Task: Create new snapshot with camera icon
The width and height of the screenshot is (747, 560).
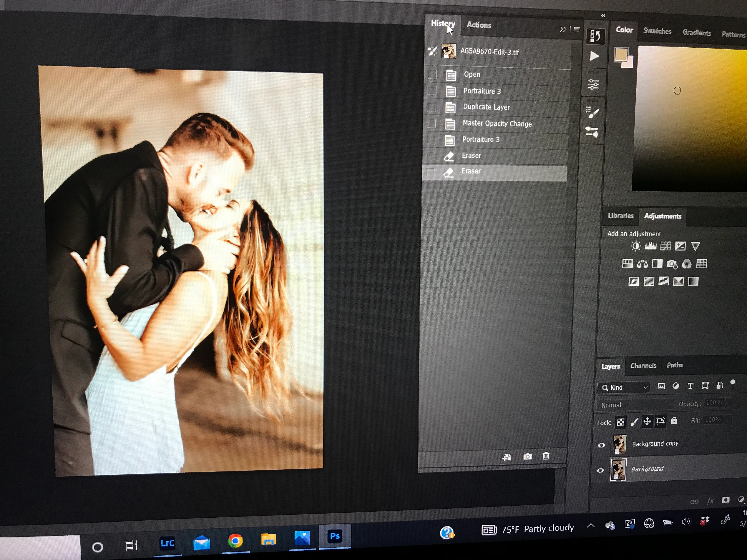Action: coord(527,457)
